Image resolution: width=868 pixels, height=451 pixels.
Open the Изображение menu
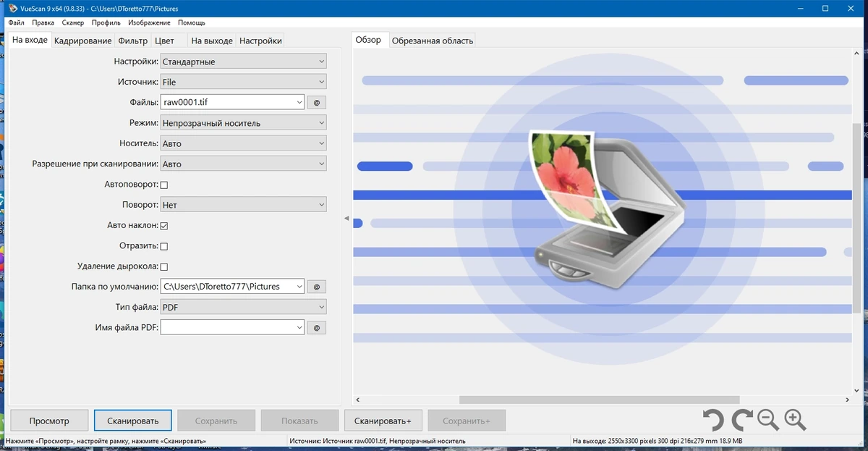coord(150,23)
